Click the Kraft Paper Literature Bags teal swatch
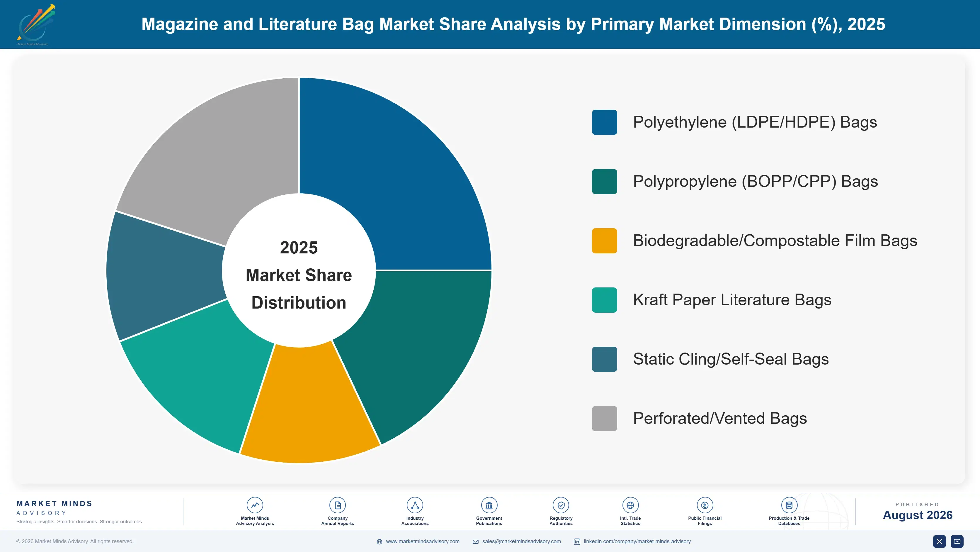 pos(605,300)
